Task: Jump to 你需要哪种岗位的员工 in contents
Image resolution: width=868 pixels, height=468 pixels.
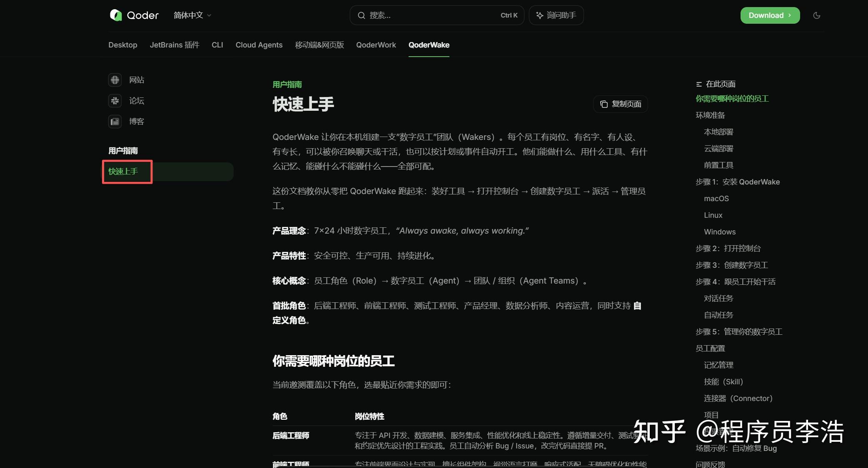Action: pos(732,99)
